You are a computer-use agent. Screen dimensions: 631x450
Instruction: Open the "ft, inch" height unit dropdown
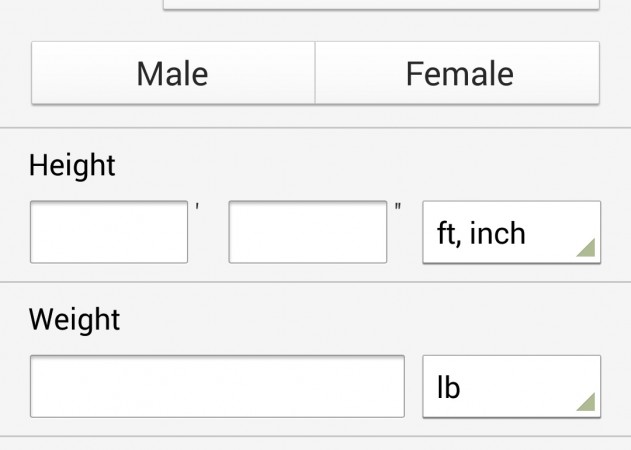[x=511, y=233]
